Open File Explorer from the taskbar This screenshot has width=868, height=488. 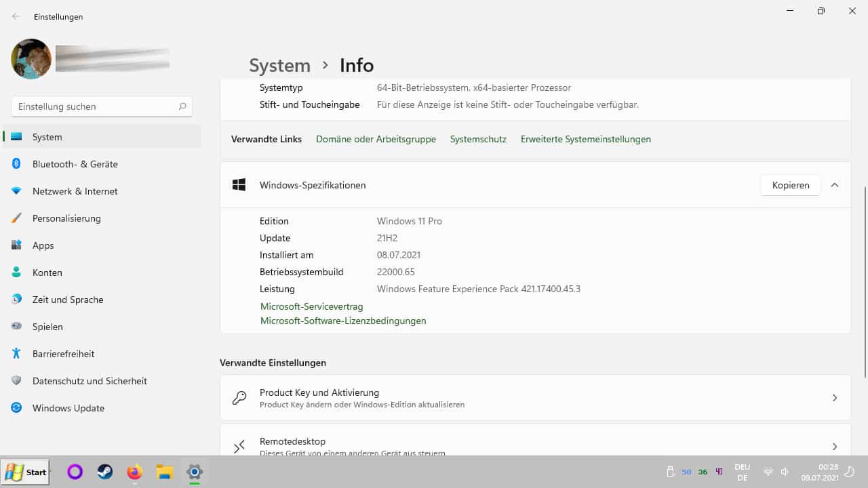click(x=165, y=472)
